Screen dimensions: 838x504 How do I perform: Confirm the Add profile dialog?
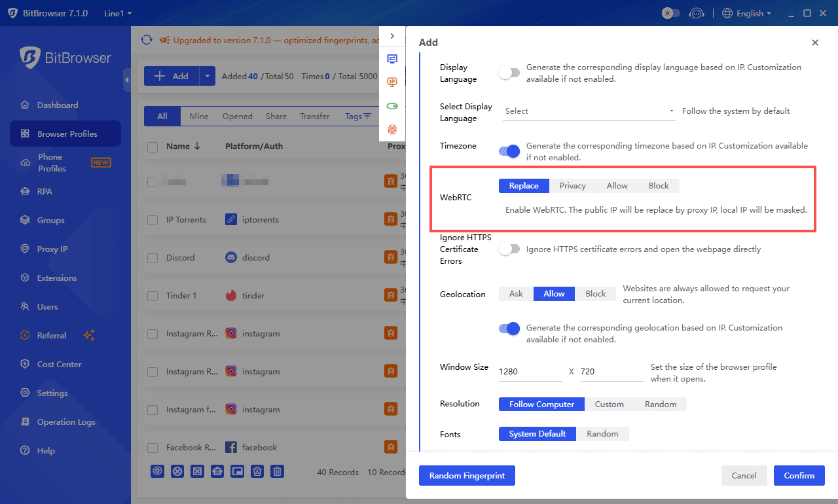click(x=799, y=475)
